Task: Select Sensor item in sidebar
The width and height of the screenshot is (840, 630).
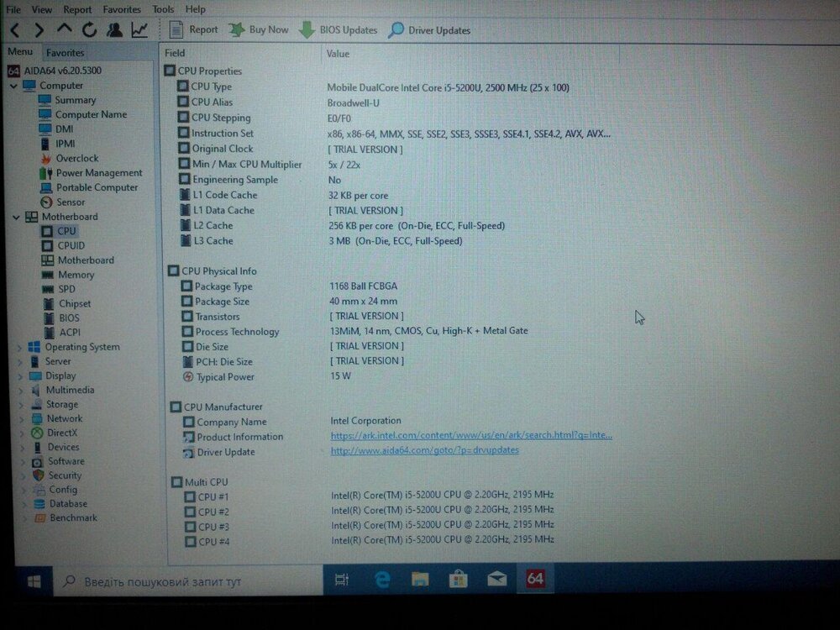Action: tap(70, 202)
